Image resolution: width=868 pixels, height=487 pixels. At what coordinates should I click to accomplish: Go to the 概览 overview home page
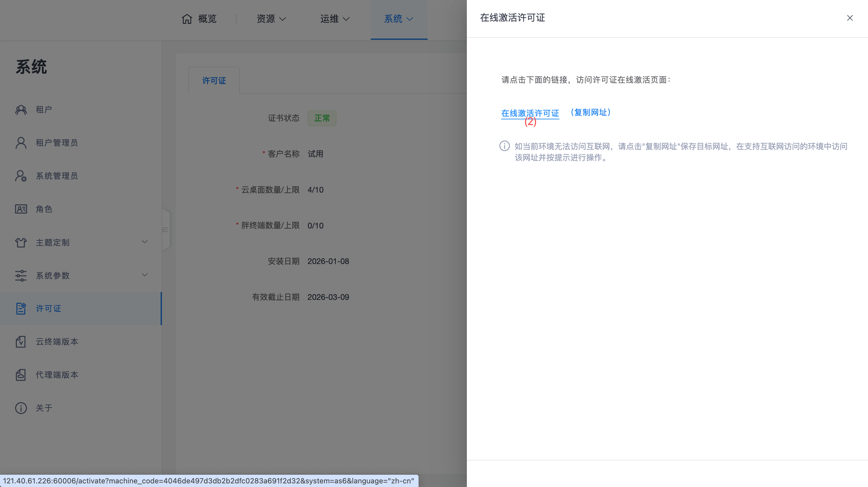tap(199, 19)
